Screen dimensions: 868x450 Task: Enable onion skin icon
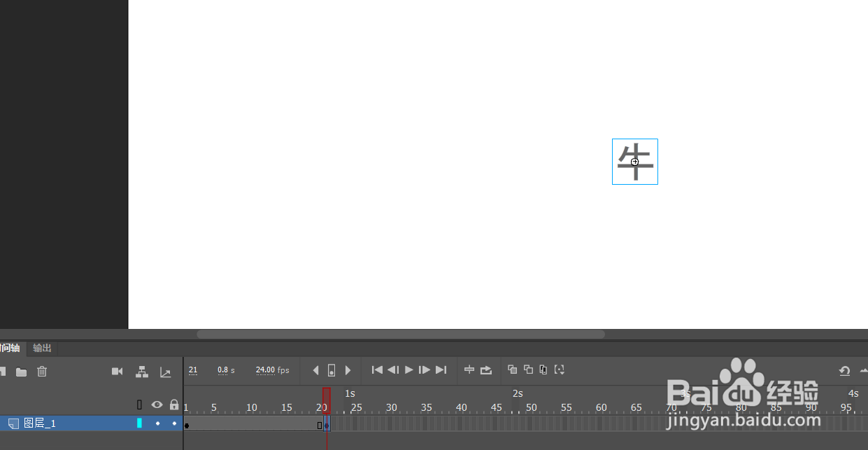[512, 370]
